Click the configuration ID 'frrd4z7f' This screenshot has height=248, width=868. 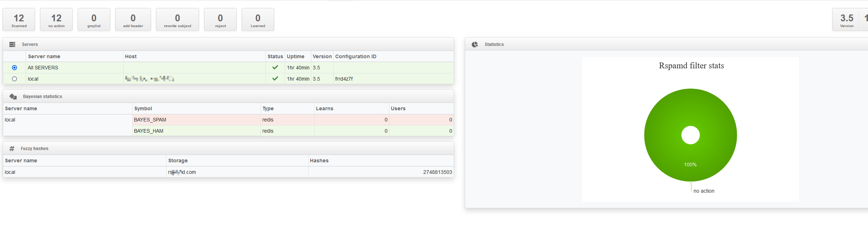coord(344,79)
